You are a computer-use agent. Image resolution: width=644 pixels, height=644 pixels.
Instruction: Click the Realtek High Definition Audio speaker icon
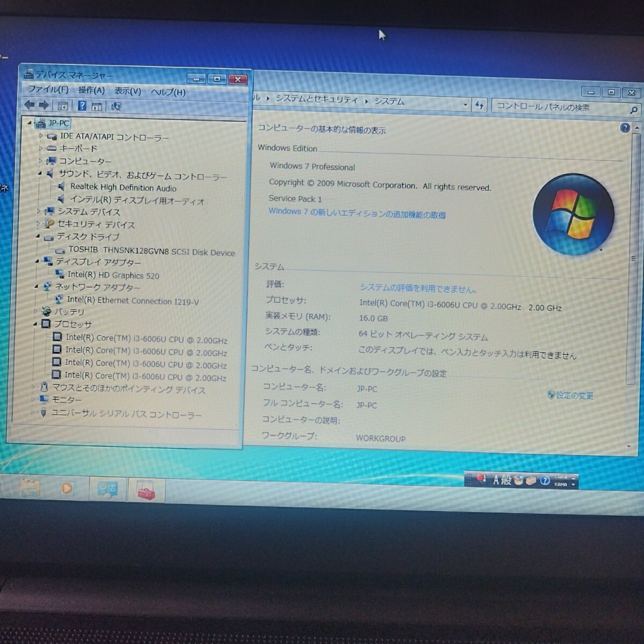coord(61,187)
